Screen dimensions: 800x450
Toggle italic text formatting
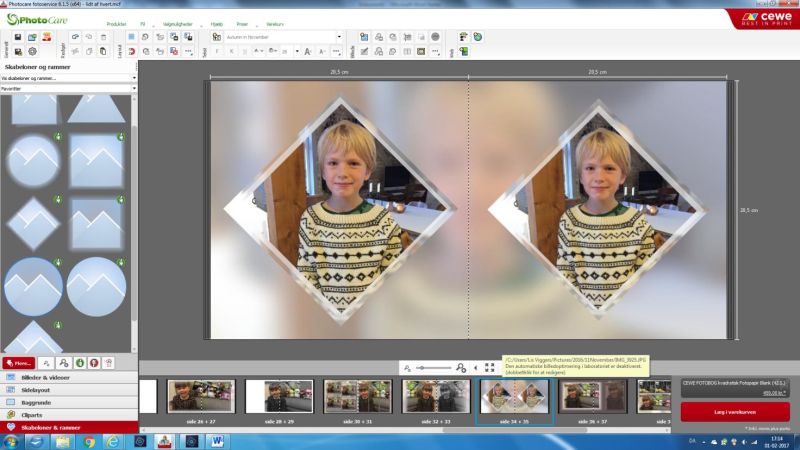232,51
